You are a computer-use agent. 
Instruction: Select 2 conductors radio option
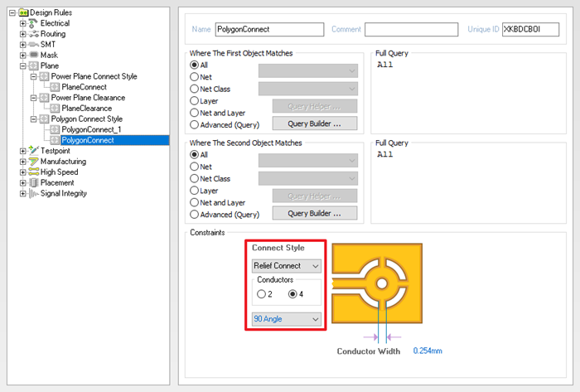(262, 294)
